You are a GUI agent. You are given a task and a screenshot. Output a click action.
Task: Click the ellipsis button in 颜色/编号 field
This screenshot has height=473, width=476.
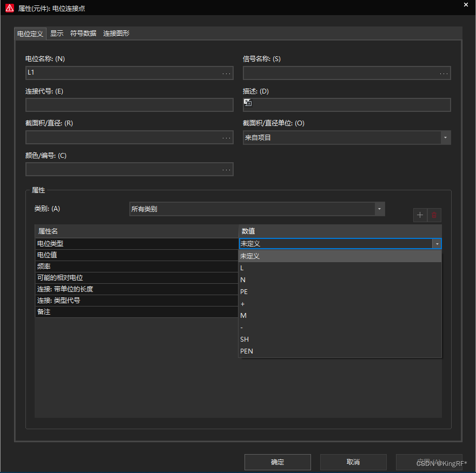click(227, 170)
